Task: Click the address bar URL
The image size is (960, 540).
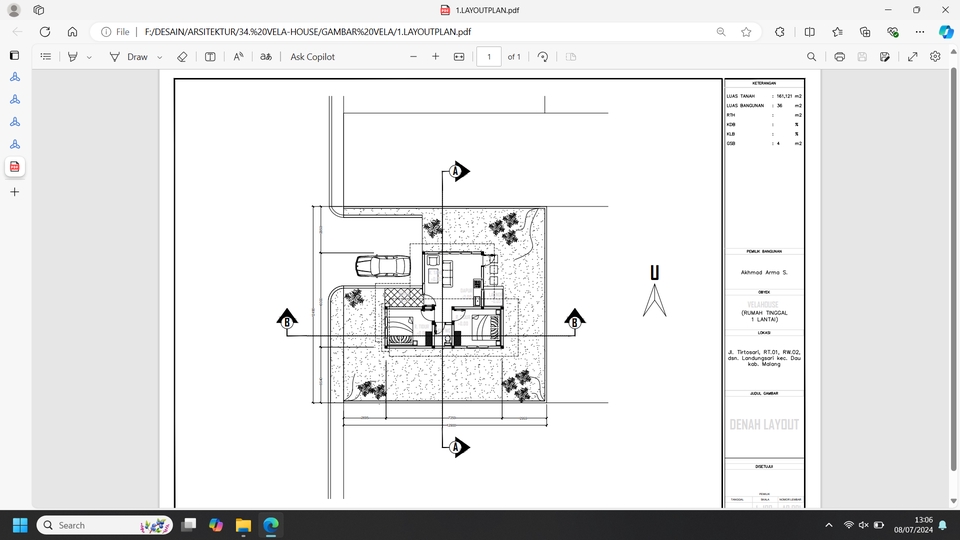Action: (308, 32)
